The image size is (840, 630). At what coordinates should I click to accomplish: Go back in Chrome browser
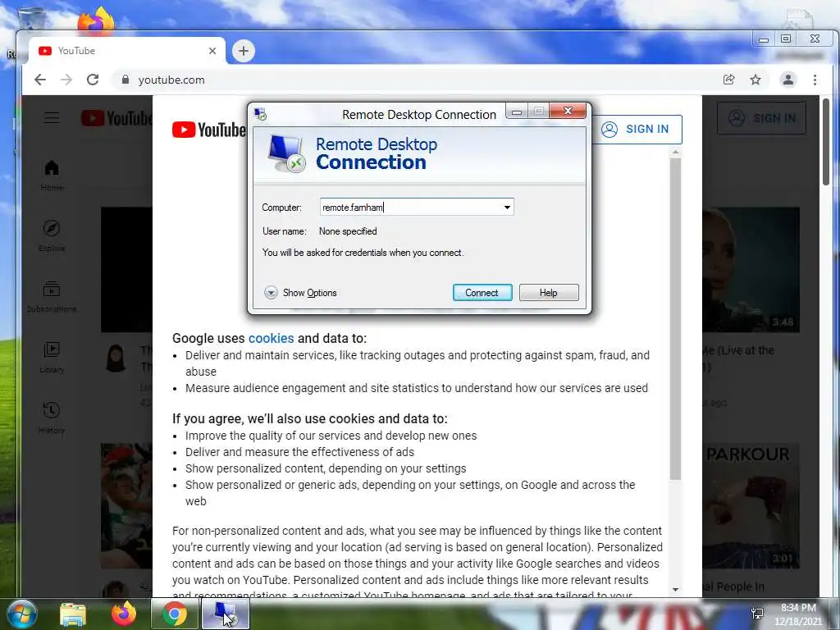(40, 80)
